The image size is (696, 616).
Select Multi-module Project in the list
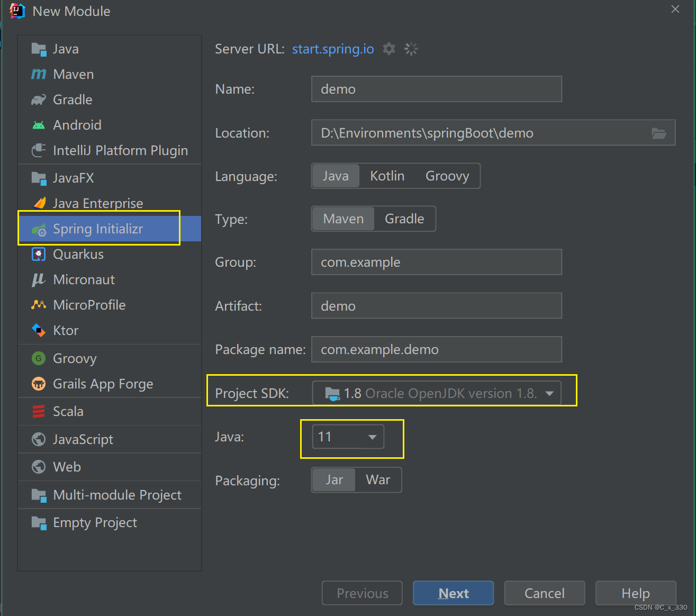(110, 495)
